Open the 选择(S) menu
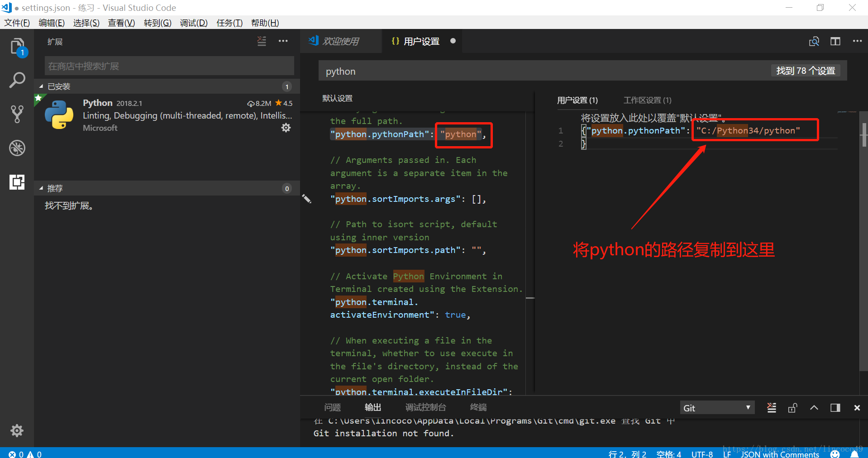 pyautogui.click(x=86, y=23)
